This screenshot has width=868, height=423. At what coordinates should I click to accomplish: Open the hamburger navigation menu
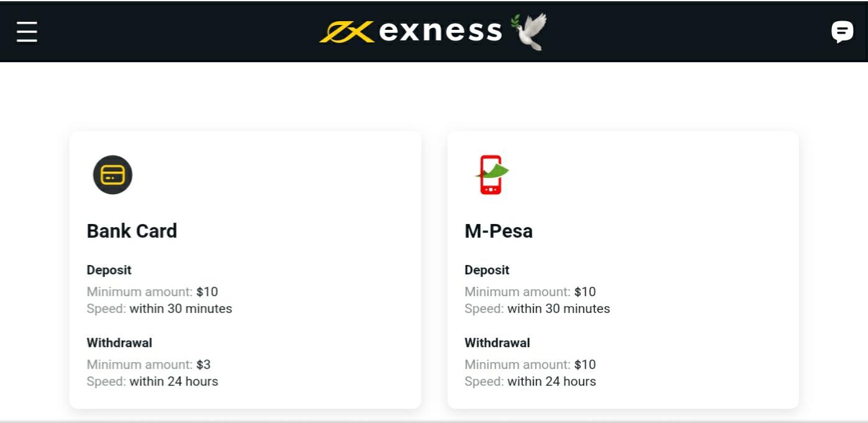27,31
